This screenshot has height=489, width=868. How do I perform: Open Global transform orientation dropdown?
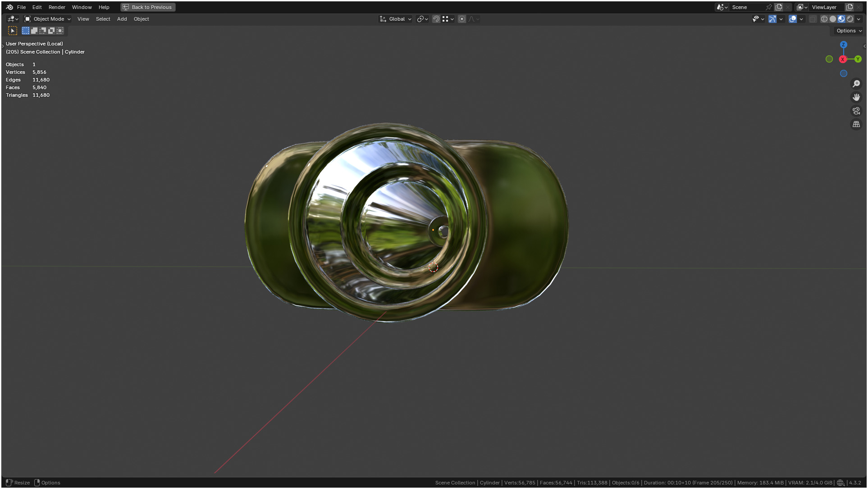396,19
